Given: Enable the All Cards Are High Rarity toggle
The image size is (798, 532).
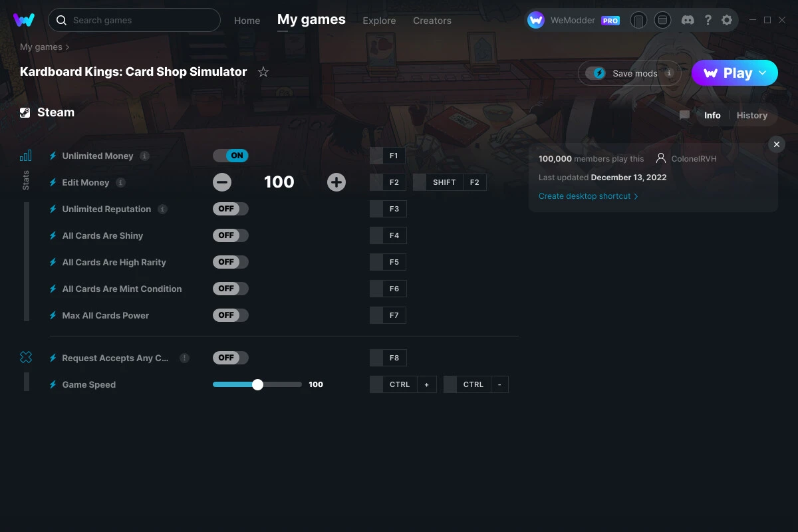Looking at the screenshot, I should click(x=231, y=262).
